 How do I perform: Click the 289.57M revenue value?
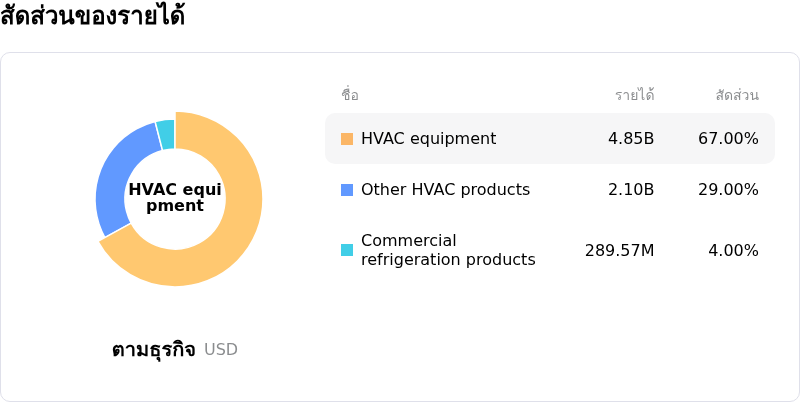tap(619, 250)
